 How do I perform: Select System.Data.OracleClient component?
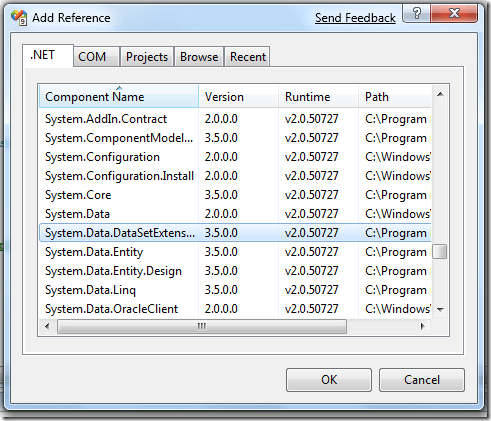pyautogui.click(x=235, y=309)
